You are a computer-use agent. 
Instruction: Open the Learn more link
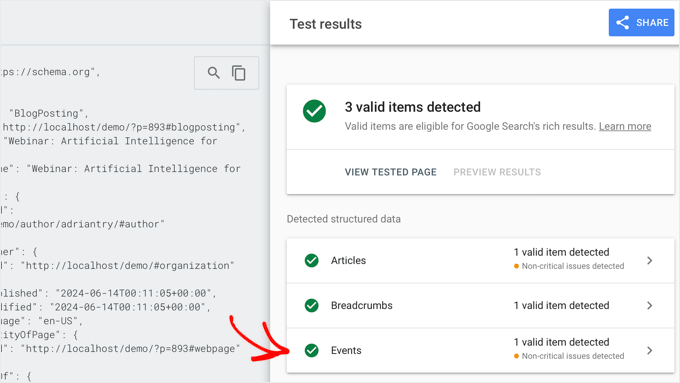(625, 126)
